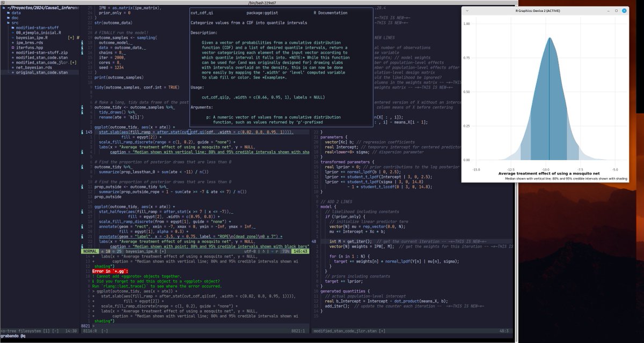Open modified_stan_code_jlcr file in the tree
Screen dimensions: 644x343
tap(42, 63)
